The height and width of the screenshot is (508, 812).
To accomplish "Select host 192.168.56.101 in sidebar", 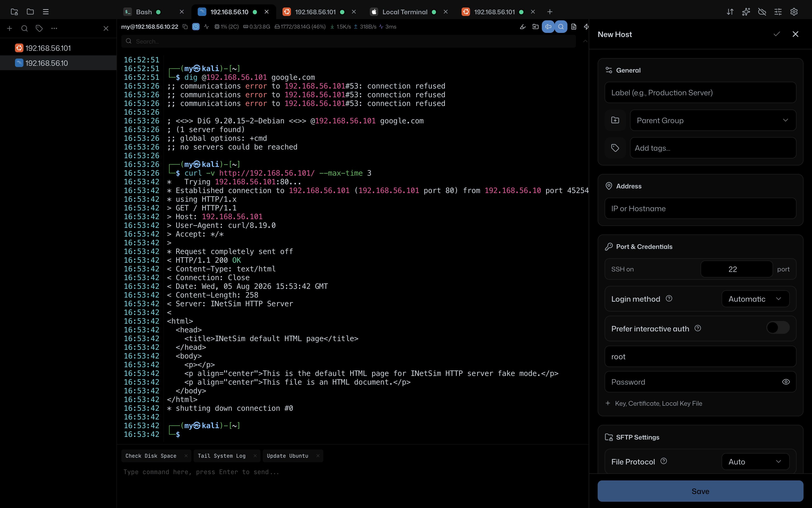I will point(58,48).
